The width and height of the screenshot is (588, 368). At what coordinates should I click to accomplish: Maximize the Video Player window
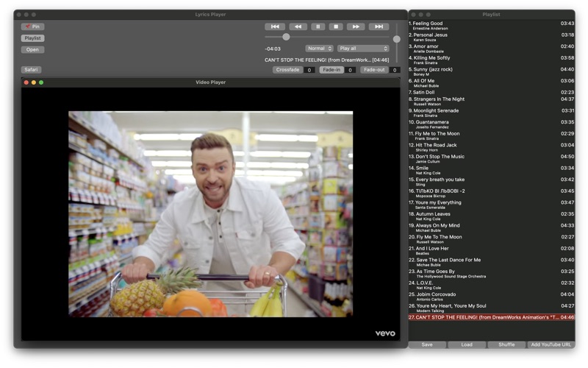coord(41,82)
